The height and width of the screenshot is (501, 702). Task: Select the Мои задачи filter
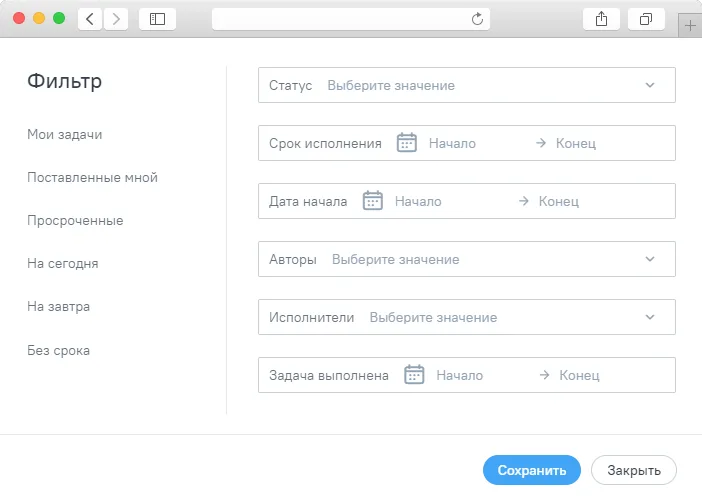pos(64,134)
